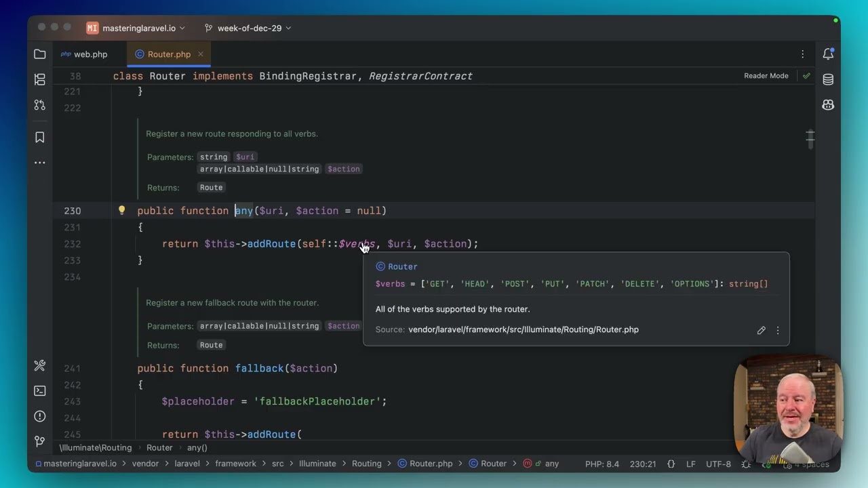Close the Router.php tab
868x488 pixels.
(x=201, y=54)
